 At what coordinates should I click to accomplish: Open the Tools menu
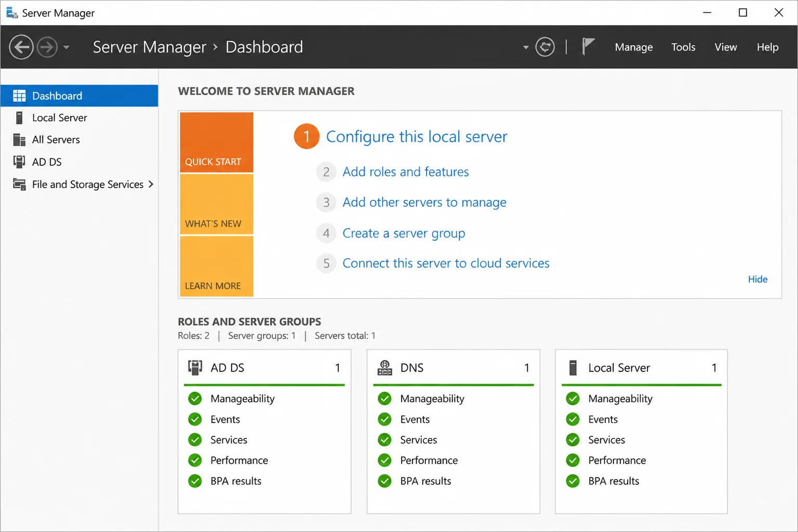click(683, 47)
